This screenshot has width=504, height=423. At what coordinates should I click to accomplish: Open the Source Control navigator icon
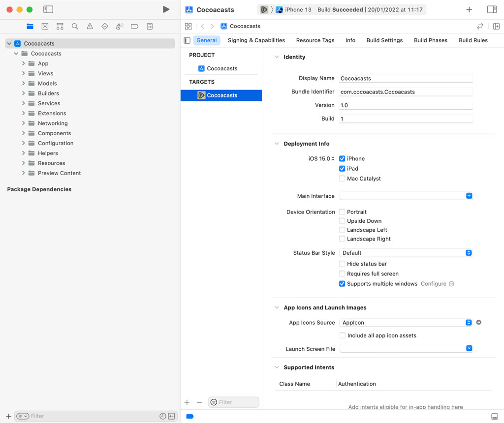tap(45, 27)
